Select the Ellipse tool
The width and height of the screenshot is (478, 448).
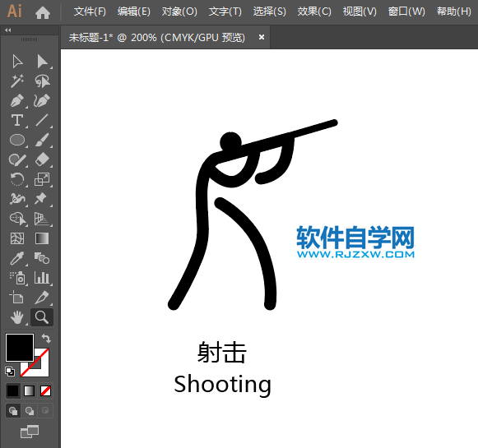(17, 140)
